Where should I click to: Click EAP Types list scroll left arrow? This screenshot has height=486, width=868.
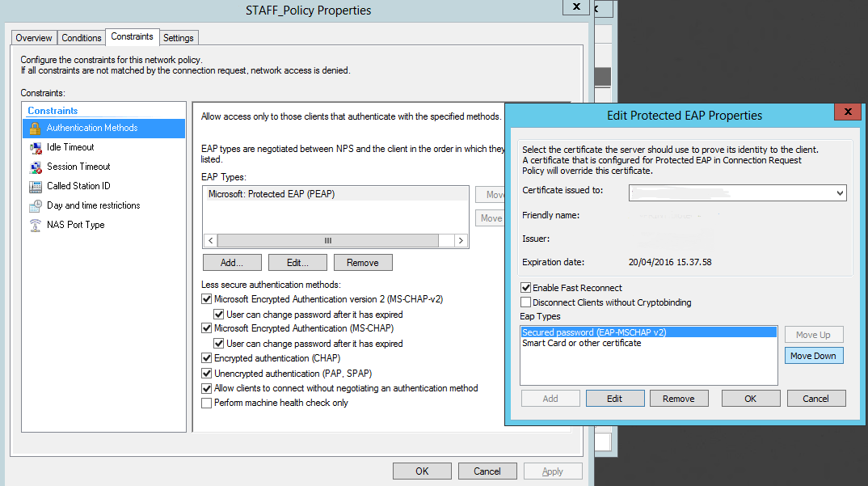[x=210, y=240]
